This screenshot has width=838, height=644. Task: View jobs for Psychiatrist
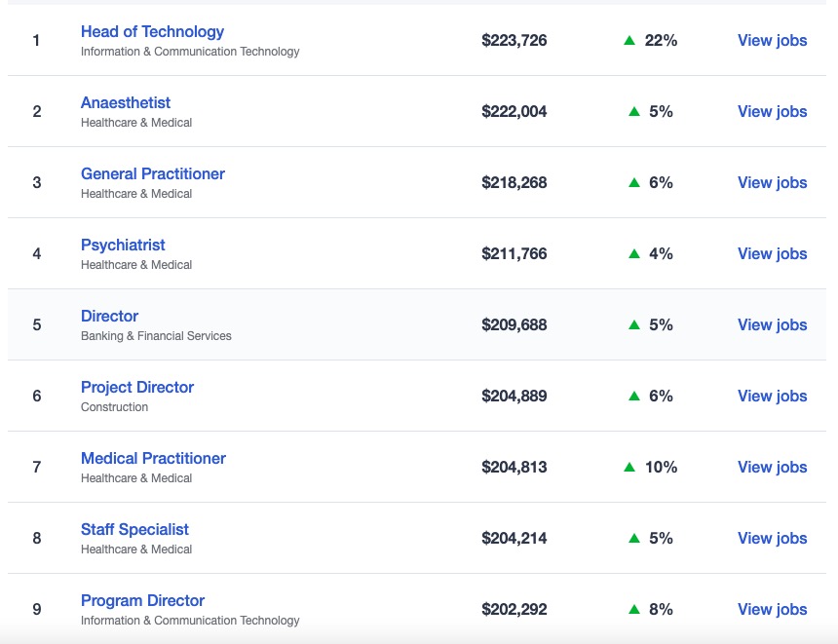pyautogui.click(x=773, y=253)
